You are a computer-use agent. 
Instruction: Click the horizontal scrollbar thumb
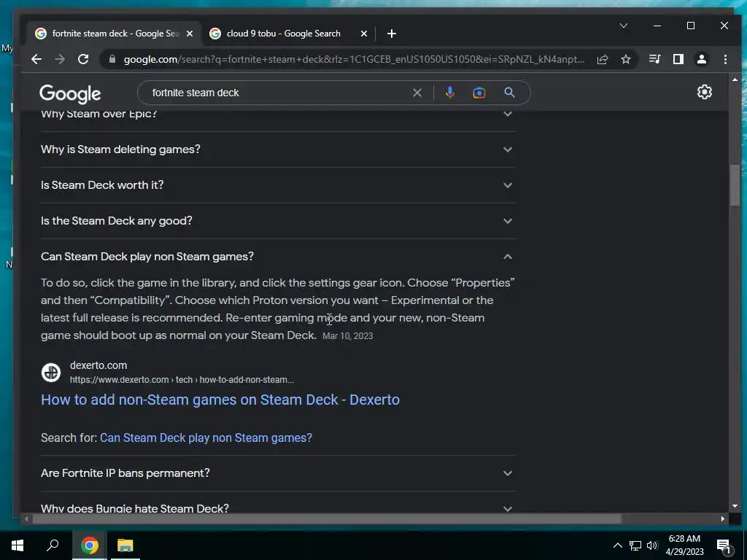coord(327,518)
